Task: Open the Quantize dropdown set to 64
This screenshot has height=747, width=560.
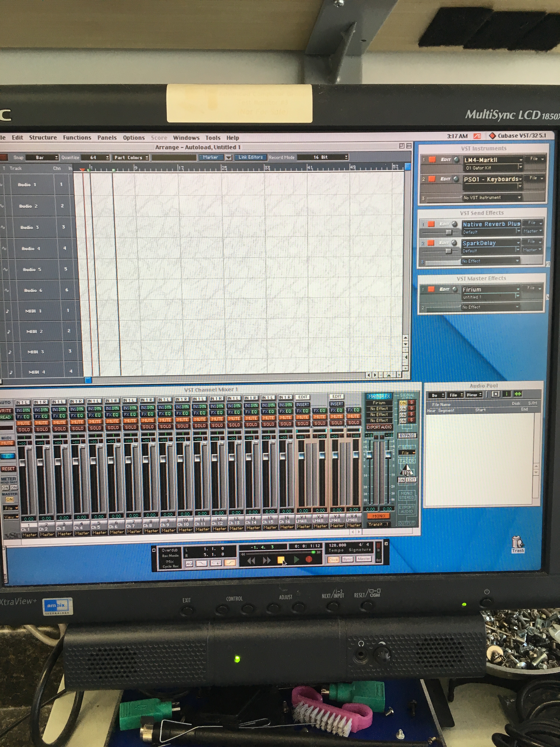Action: coord(96,157)
